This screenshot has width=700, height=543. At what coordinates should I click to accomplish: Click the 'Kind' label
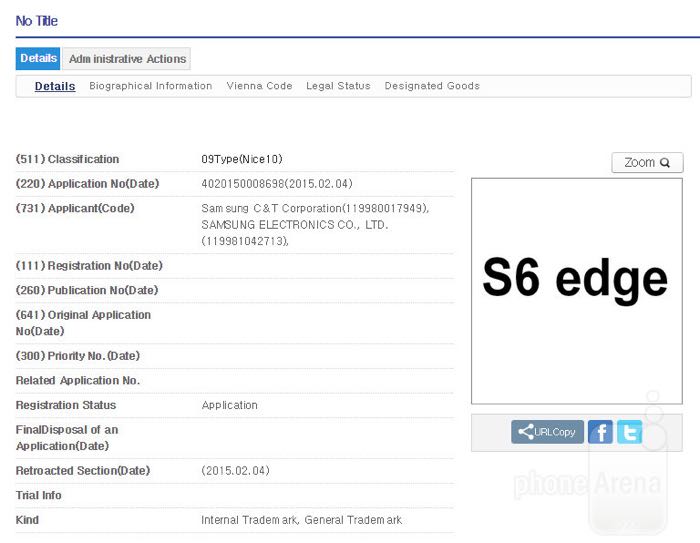(x=27, y=520)
